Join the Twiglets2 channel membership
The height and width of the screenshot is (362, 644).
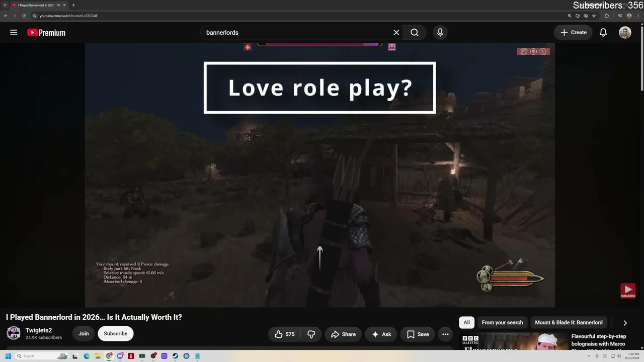[x=84, y=333]
